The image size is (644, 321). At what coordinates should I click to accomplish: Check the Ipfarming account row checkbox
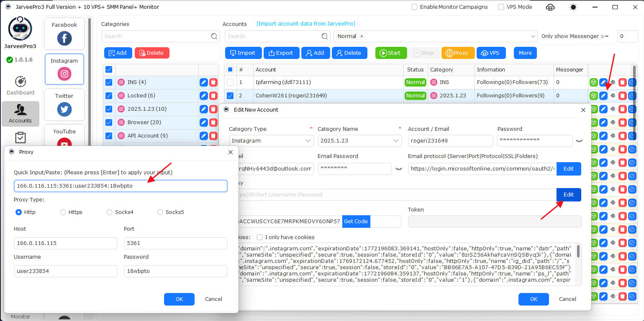tap(230, 82)
